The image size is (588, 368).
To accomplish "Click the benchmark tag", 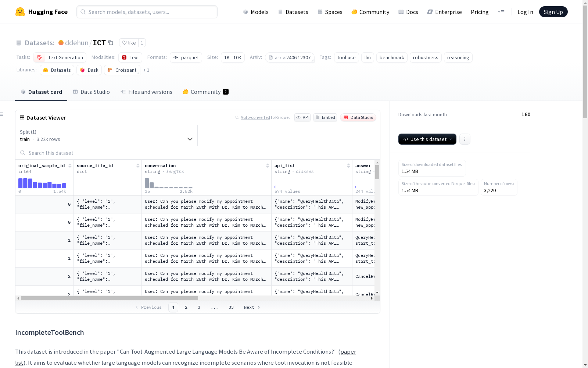I will point(392,57).
